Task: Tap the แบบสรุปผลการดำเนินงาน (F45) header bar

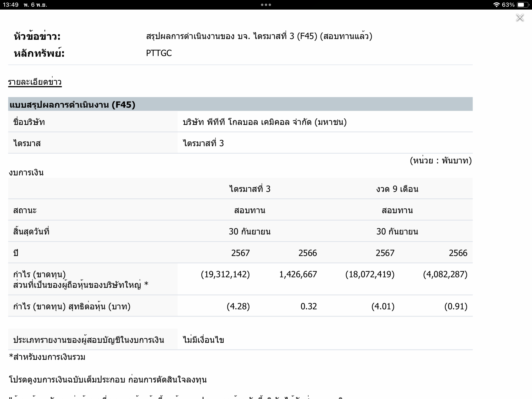Action: pos(240,104)
